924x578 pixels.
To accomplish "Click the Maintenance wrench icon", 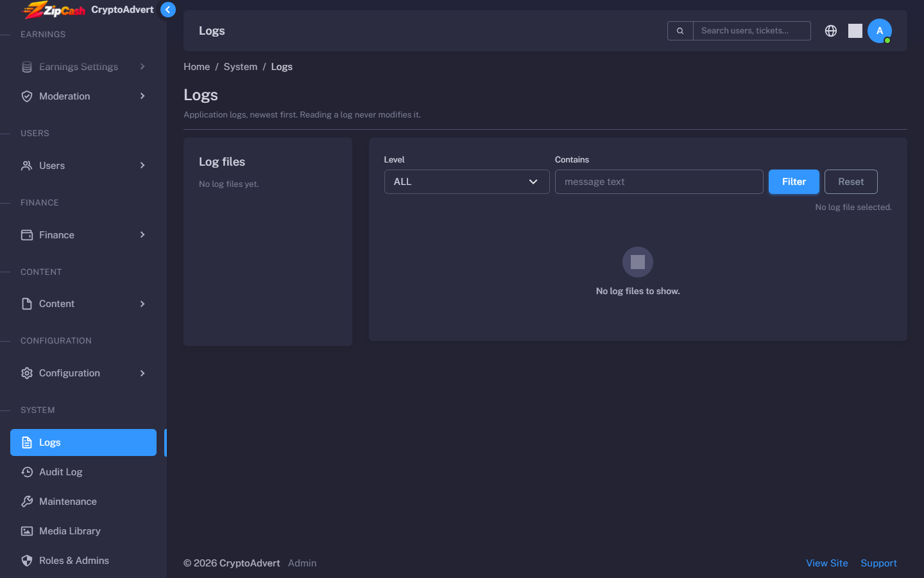I will [x=27, y=502].
